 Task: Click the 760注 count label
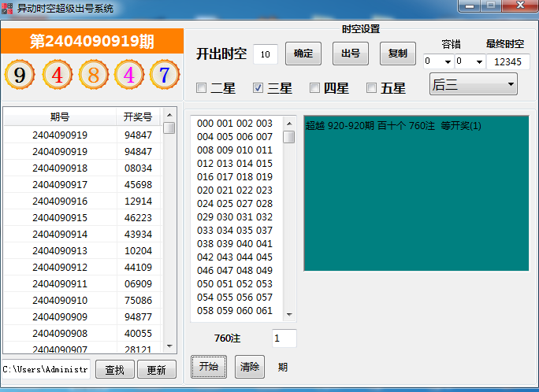coord(227,338)
